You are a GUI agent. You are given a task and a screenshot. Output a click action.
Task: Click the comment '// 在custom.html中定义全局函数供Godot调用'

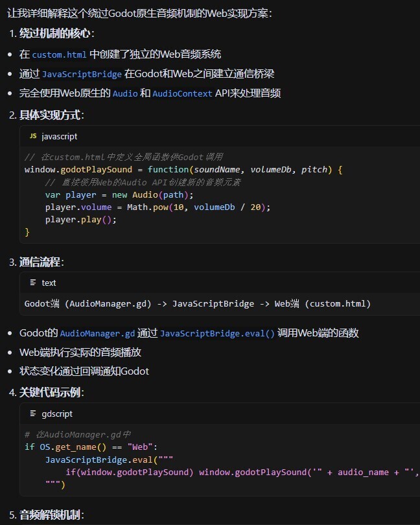[124, 157]
